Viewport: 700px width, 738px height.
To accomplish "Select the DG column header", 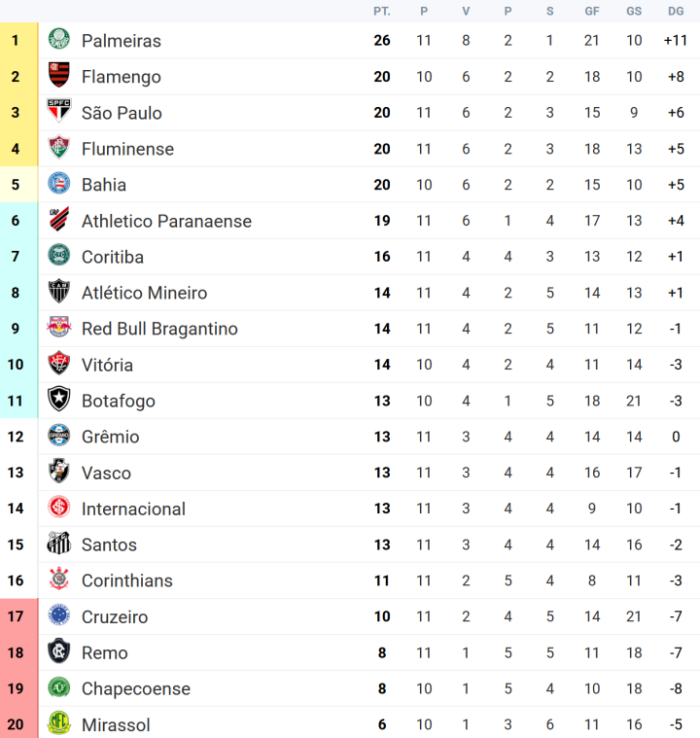I will coord(676,11).
